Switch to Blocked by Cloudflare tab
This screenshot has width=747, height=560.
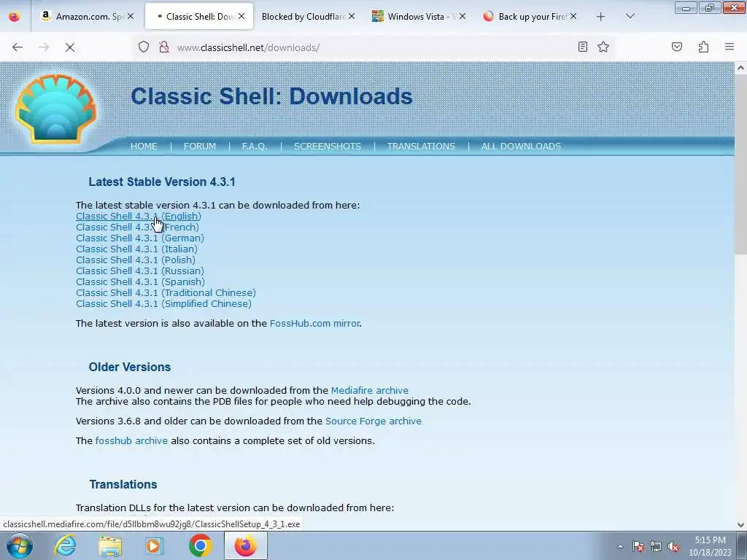303,16
